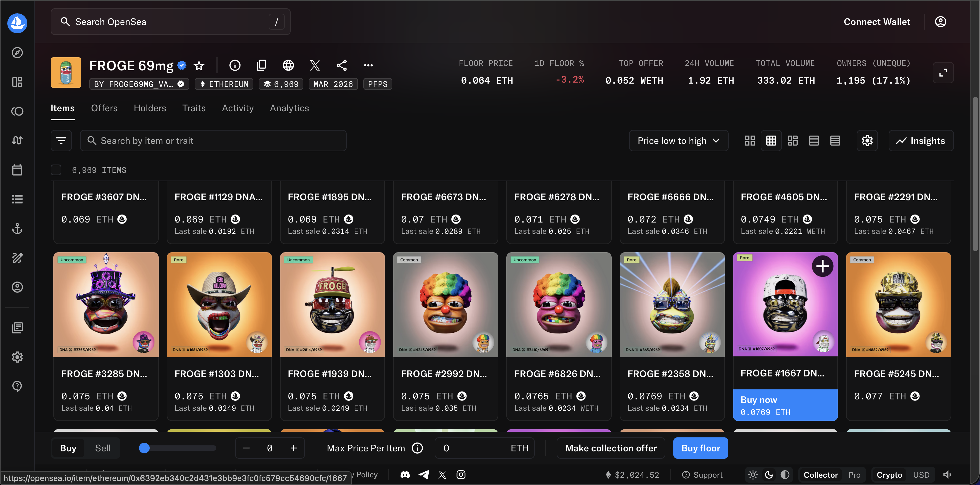Focus the Max Price Per Item ETH input

click(x=484, y=448)
